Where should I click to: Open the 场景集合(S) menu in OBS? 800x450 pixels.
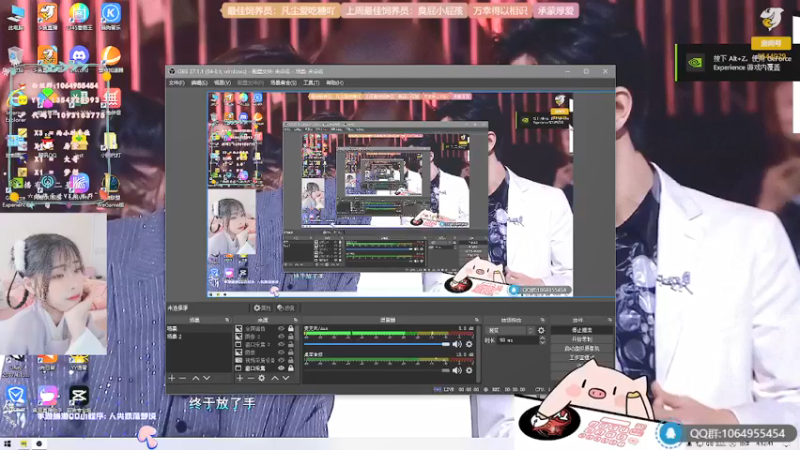click(x=283, y=83)
